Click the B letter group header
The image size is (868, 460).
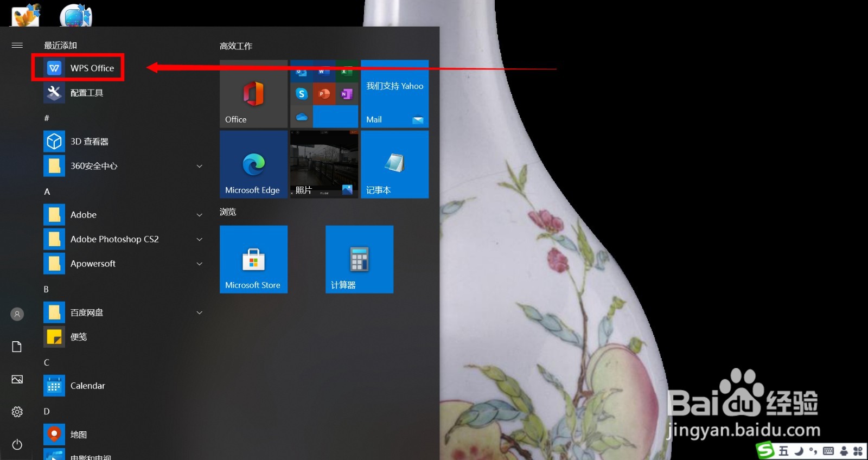46,289
